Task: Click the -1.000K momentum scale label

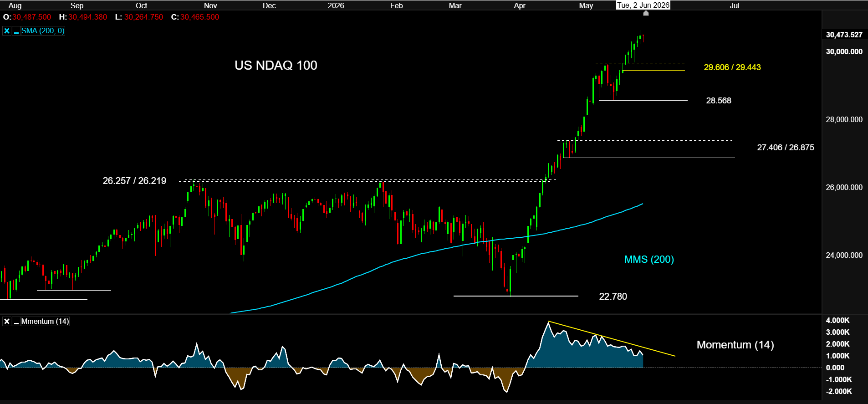Action: click(x=839, y=379)
